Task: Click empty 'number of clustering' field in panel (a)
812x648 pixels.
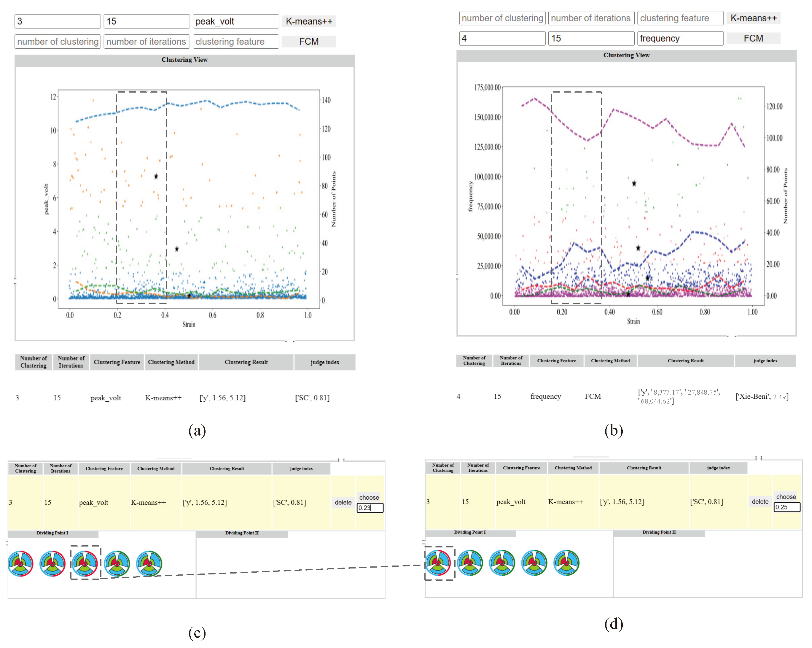Action: [x=58, y=42]
